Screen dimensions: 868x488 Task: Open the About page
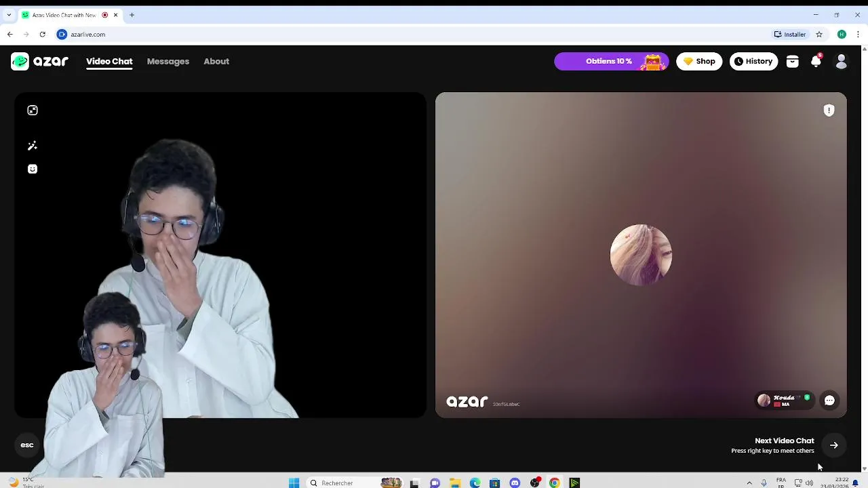216,61
